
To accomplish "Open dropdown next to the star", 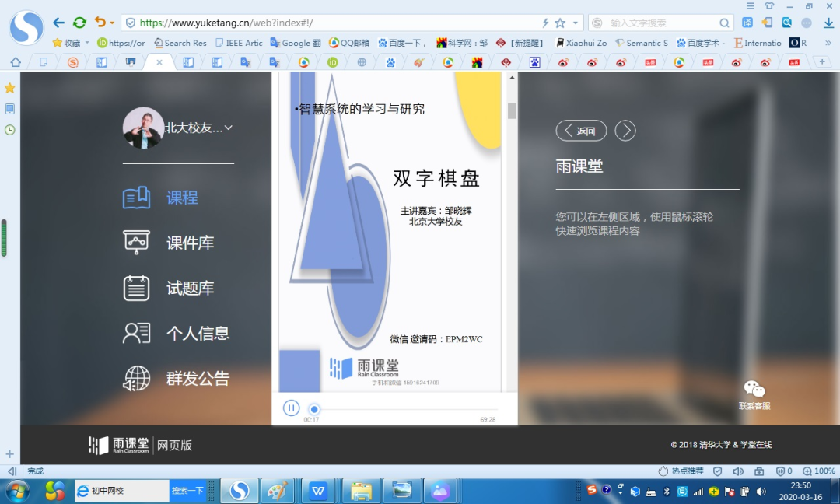I will point(576,23).
